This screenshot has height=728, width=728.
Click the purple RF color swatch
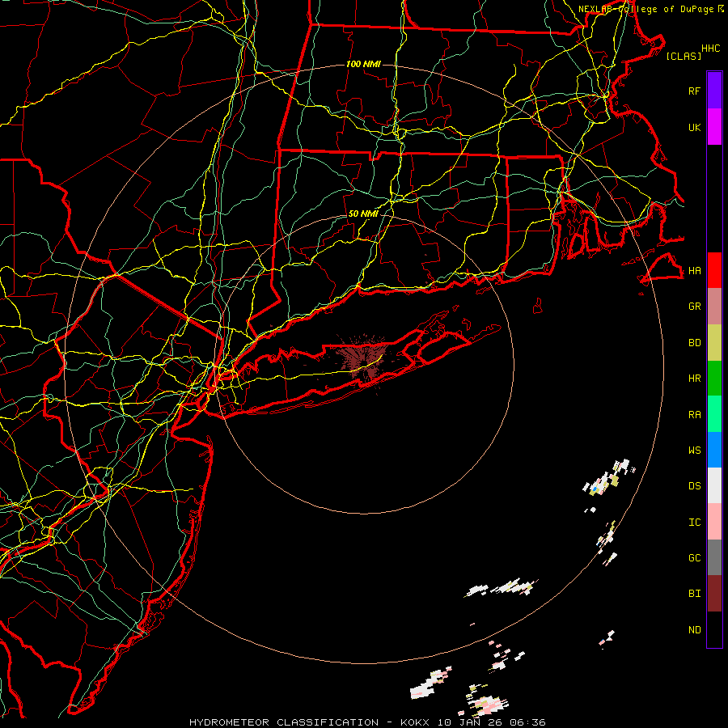tap(714, 91)
